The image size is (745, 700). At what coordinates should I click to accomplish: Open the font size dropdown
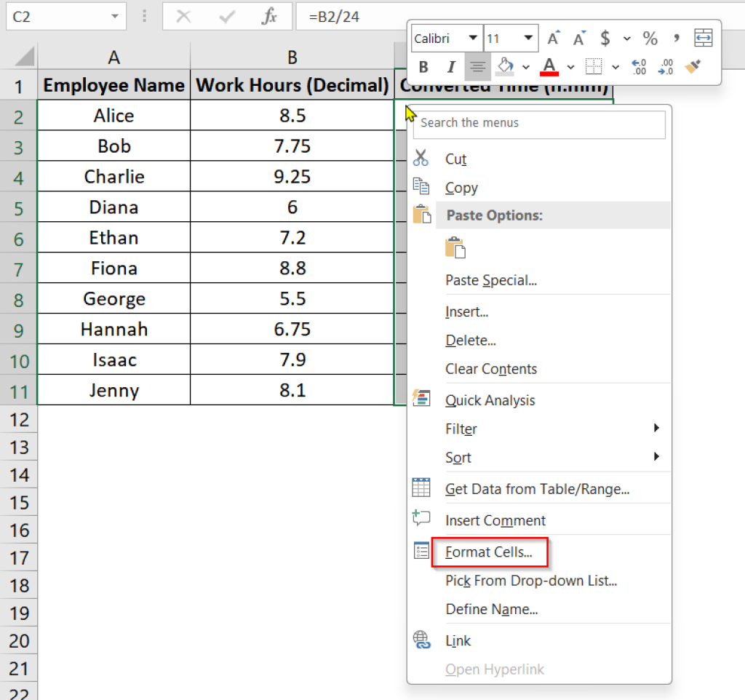[x=527, y=37]
